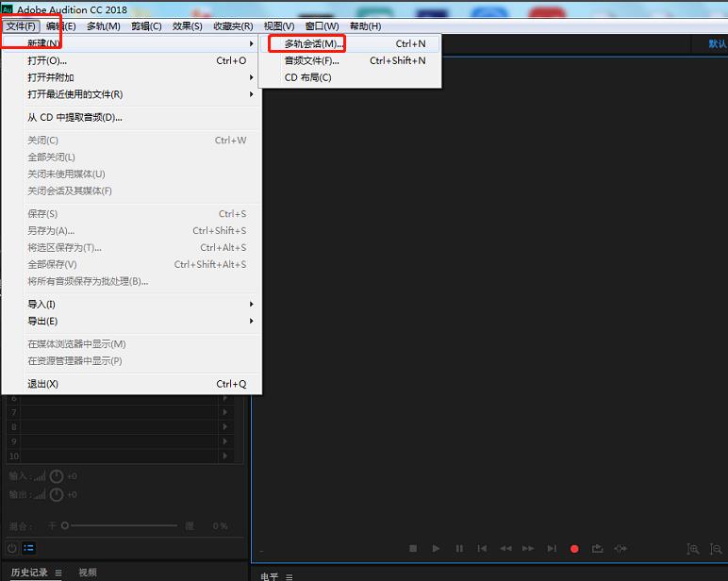Choose 音频文件(F)... new file option
728x581 pixels.
pyautogui.click(x=350, y=60)
